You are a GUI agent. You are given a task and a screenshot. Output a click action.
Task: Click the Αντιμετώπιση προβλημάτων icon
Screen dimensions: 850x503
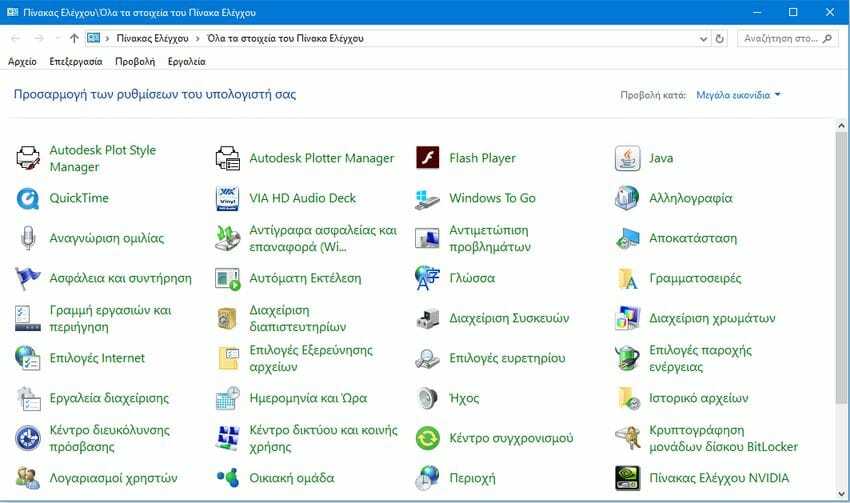click(428, 238)
